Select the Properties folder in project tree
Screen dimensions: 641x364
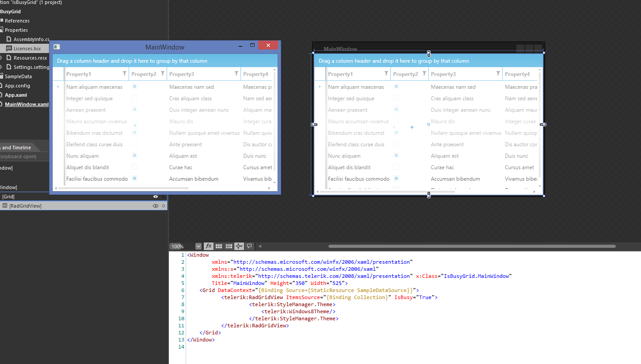[x=16, y=30]
